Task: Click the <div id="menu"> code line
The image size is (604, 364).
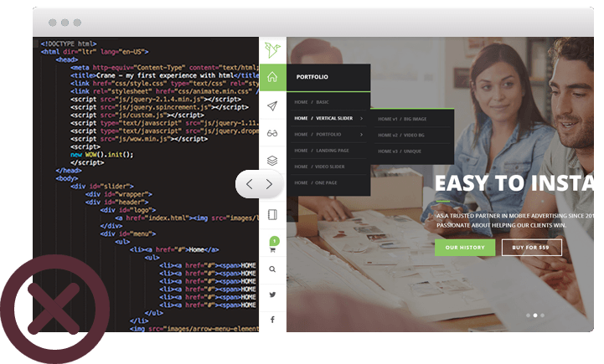Action: click(128, 233)
